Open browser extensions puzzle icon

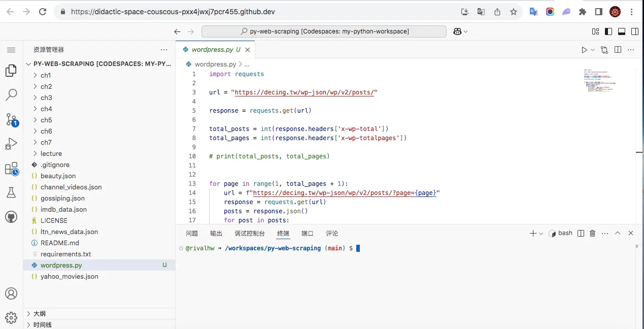583,12
